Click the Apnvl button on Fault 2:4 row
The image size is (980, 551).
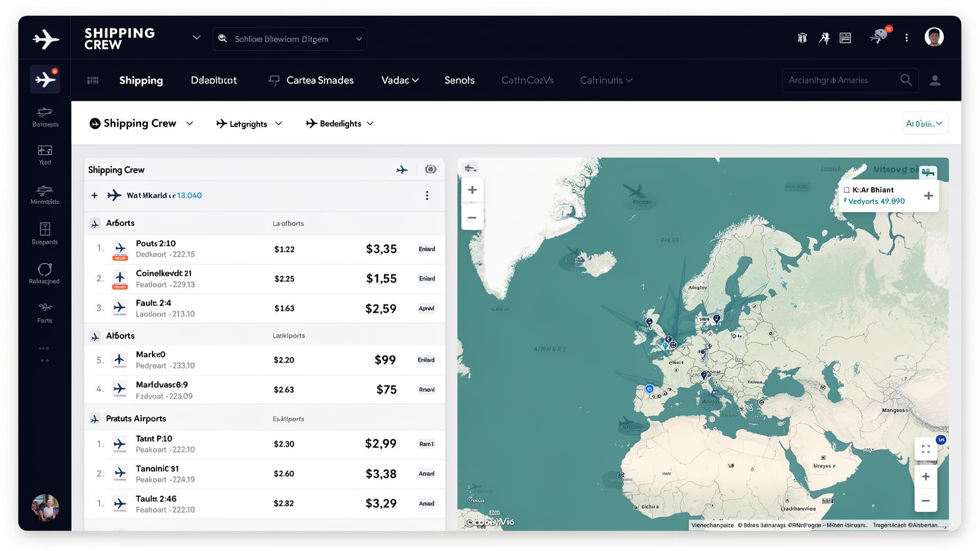point(427,308)
